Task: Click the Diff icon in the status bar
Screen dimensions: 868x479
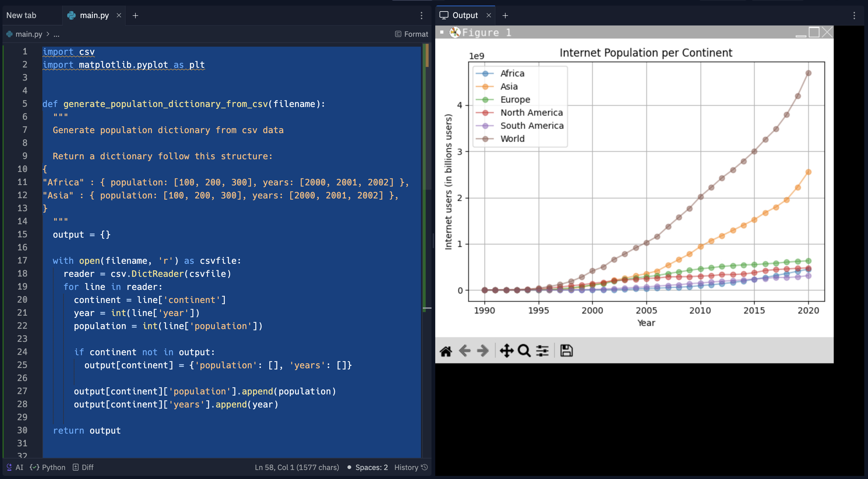Action: pyautogui.click(x=75, y=467)
